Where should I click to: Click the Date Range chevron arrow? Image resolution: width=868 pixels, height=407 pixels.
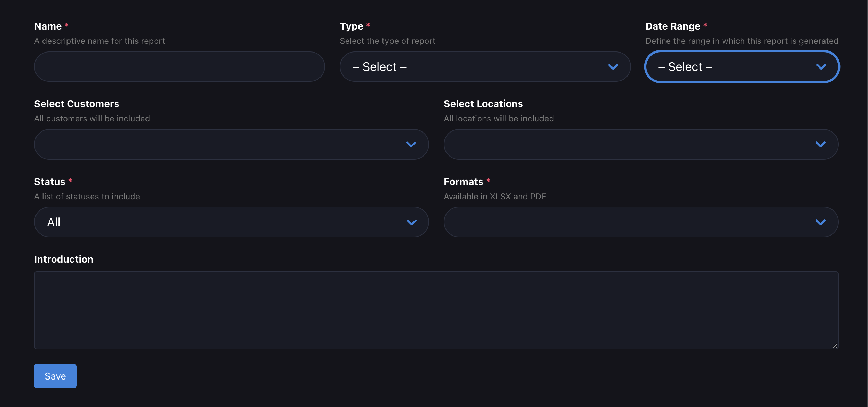coord(821,67)
